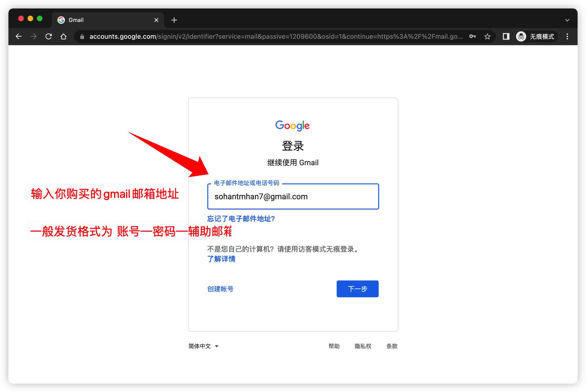586x392 pixels.
Task: Open saved passwords key icon
Action: 473,36
